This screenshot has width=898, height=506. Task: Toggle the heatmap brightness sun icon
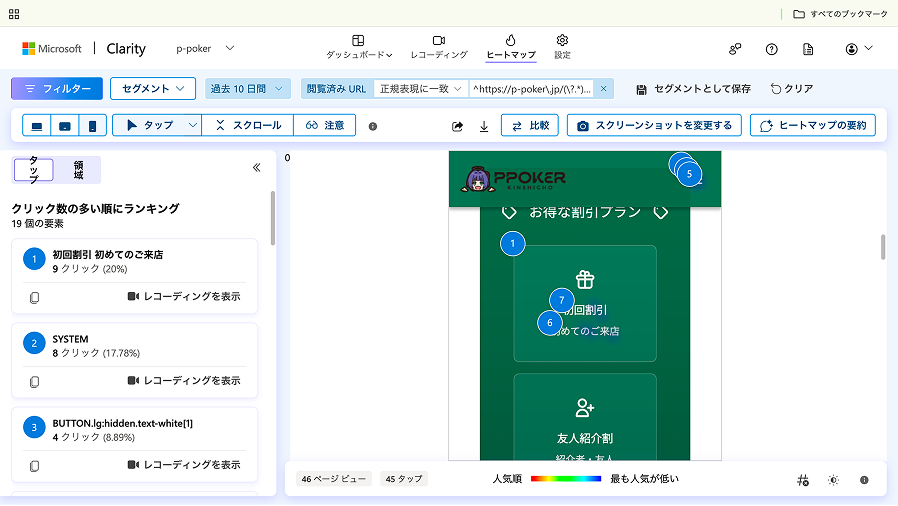[833, 480]
